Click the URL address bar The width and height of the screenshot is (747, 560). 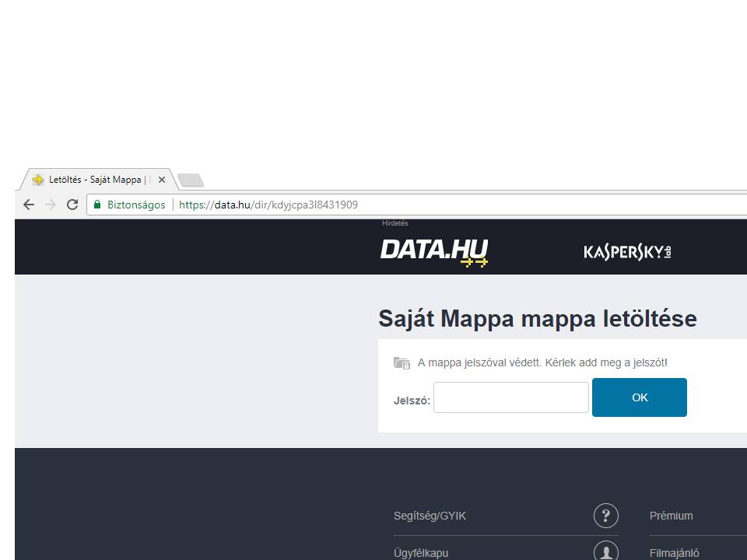467,205
